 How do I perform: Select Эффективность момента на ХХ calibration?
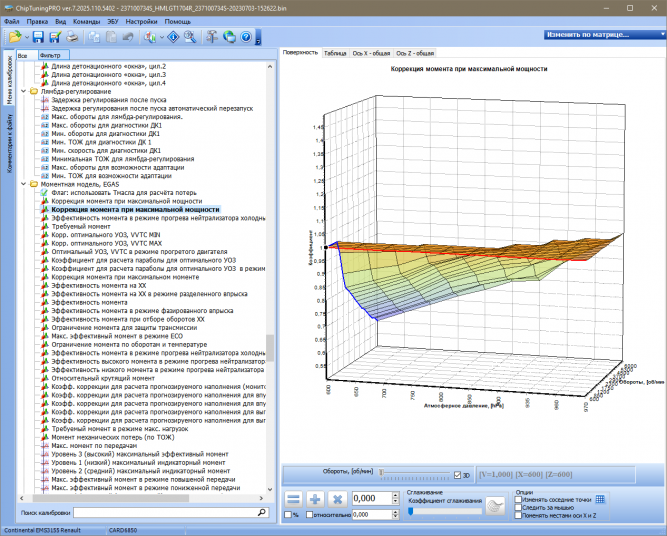99,285
